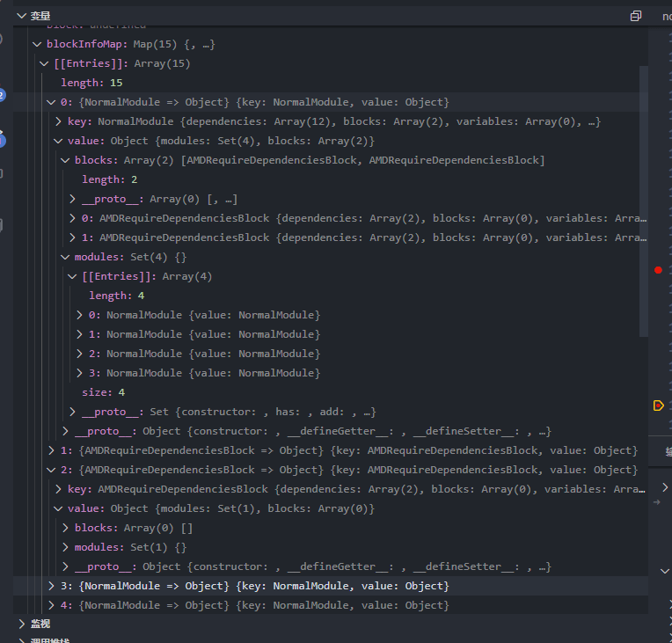This screenshot has width=672, height=643.
Task: Click the Variables panel vertical scrollbar
Action: 643,202
